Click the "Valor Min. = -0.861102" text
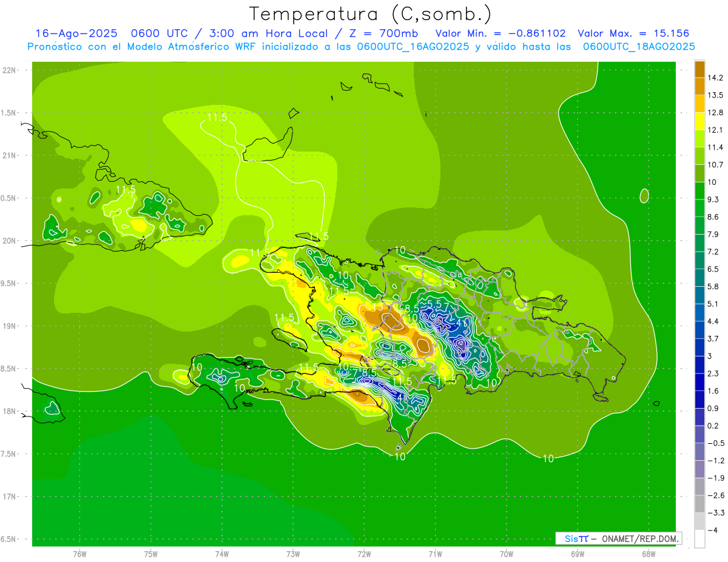The image size is (728, 562). 501,34
